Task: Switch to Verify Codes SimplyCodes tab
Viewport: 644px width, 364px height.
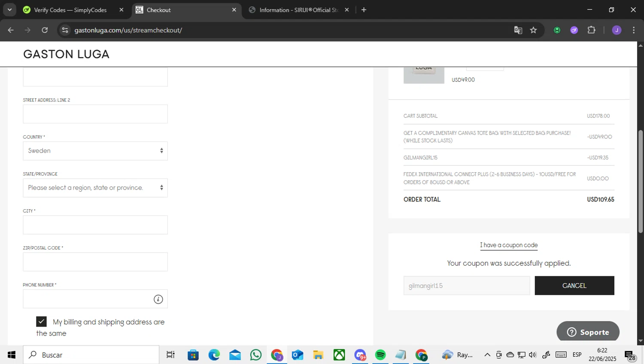Action: click(71, 10)
